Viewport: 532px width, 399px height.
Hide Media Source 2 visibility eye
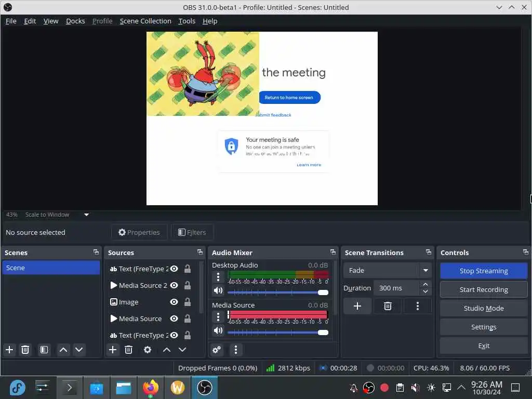pyautogui.click(x=174, y=285)
